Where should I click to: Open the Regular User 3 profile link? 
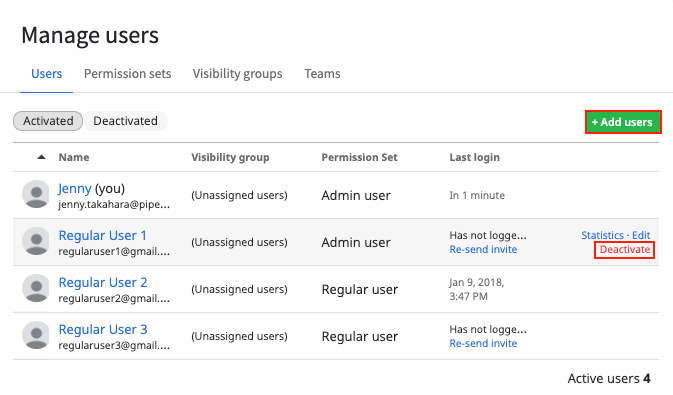(103, 329)
